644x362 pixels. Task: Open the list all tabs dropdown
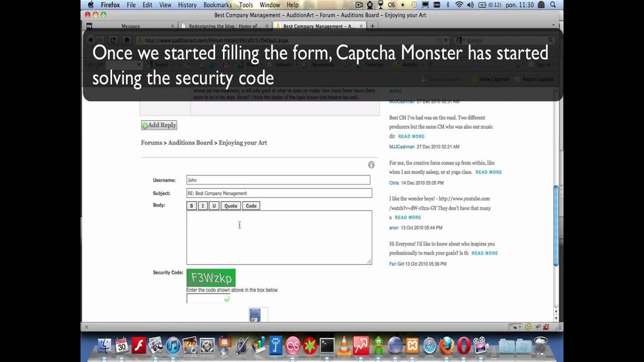553,25
